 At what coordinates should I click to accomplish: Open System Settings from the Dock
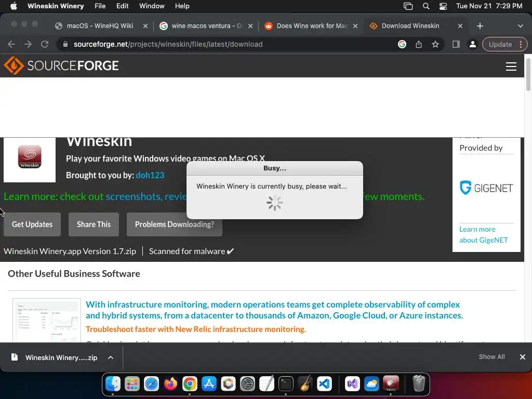pos(247,384)
